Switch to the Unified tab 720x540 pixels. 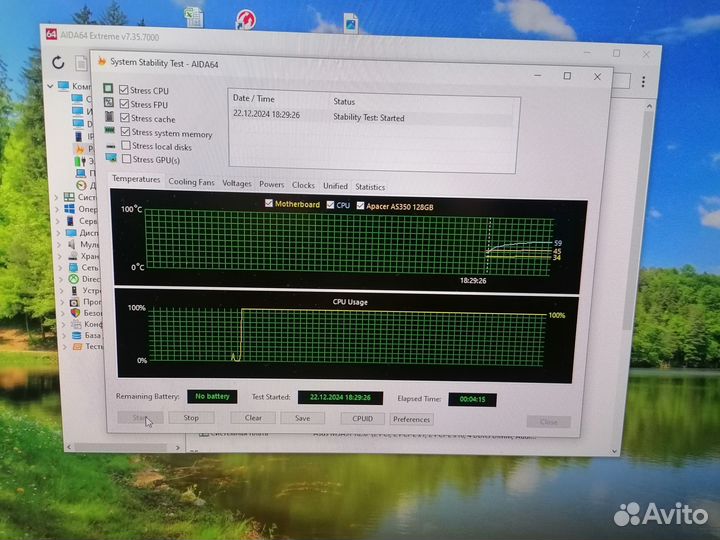[x=335, y=186]
